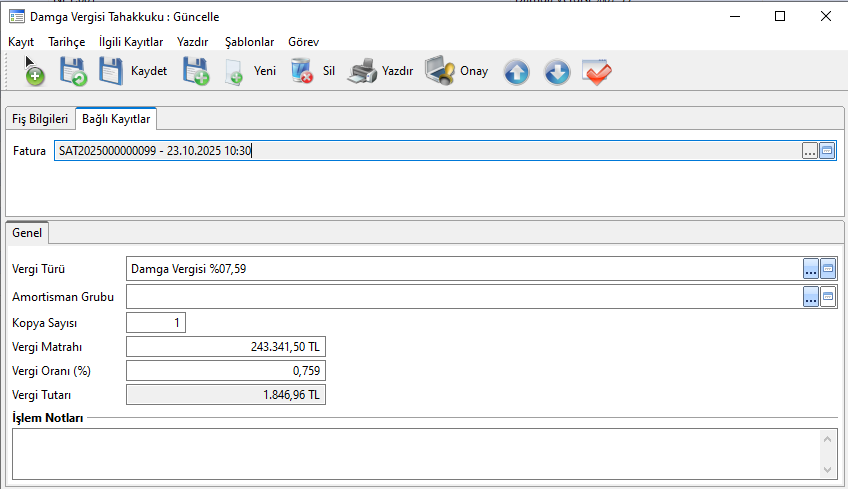The image size is (848, 489).
Task: Print the record with Yazdır
Action: 381,72
